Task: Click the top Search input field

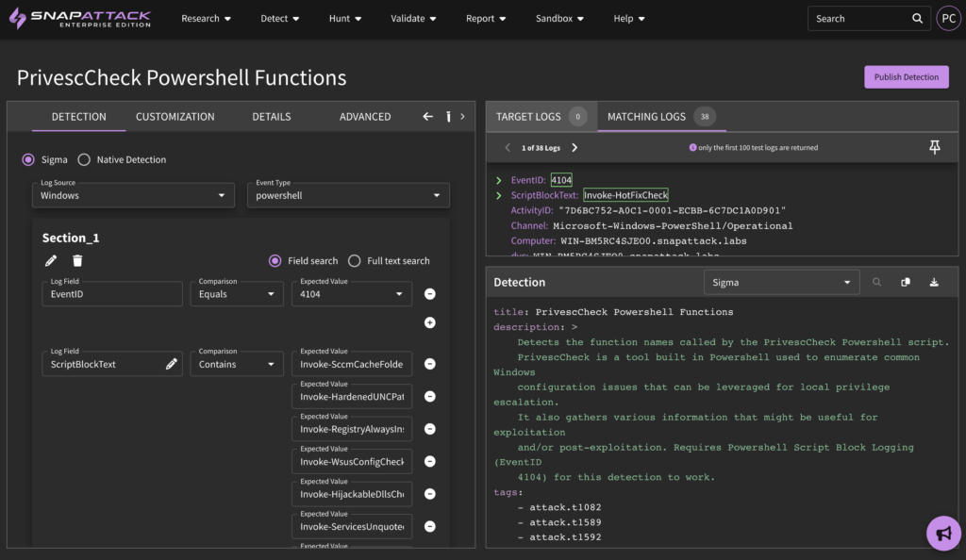Action: point(860,19)
